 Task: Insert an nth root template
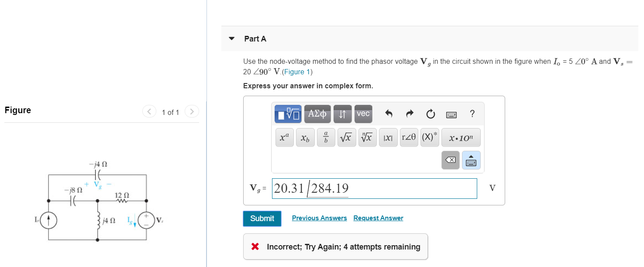click(x=367, y=137)
